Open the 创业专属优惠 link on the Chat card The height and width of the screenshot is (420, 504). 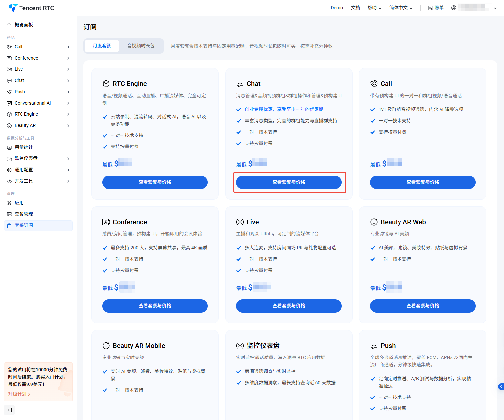[284, 109]
